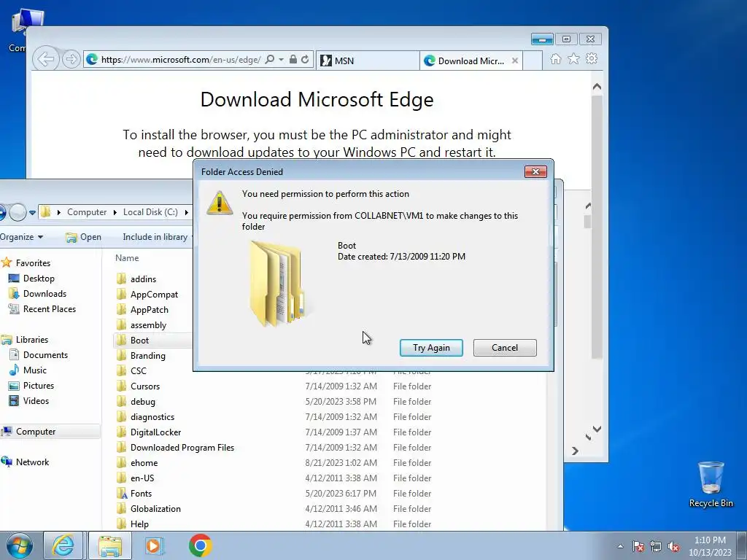Screen dimensions: 747x560
Task: Select the addins folder
Action: pyautogui.click(x=143, y=279)
